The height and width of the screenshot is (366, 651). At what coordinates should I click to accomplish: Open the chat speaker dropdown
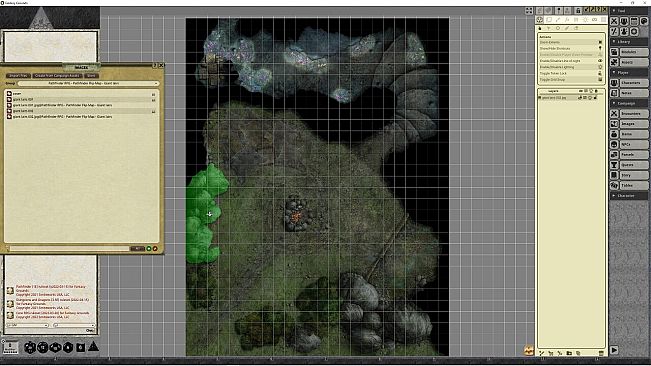74,325
